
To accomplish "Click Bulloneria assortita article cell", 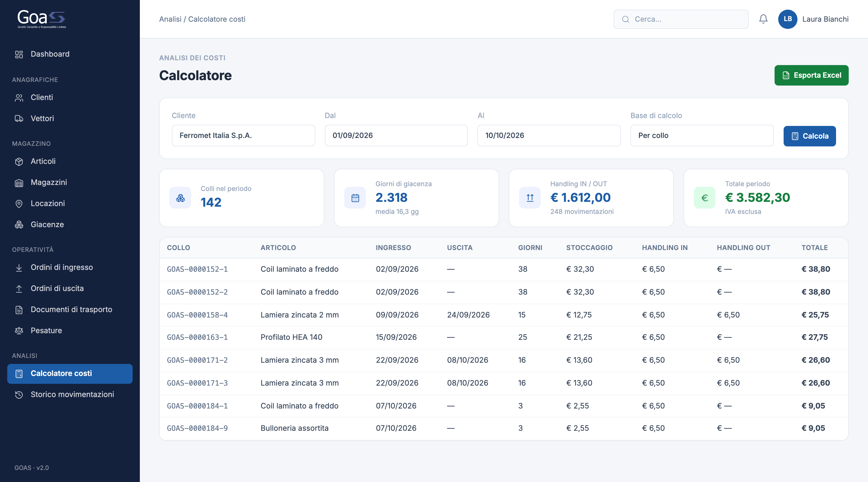I will coord(294,428).
